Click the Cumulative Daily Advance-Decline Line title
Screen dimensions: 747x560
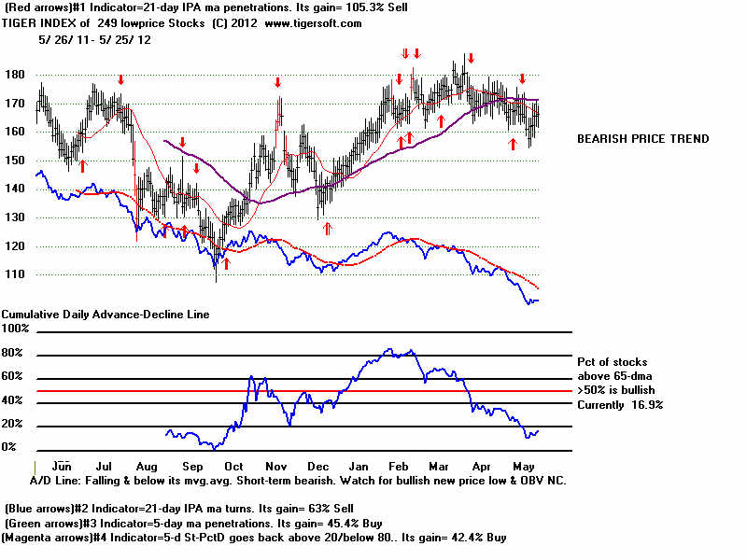pos(106,315)
